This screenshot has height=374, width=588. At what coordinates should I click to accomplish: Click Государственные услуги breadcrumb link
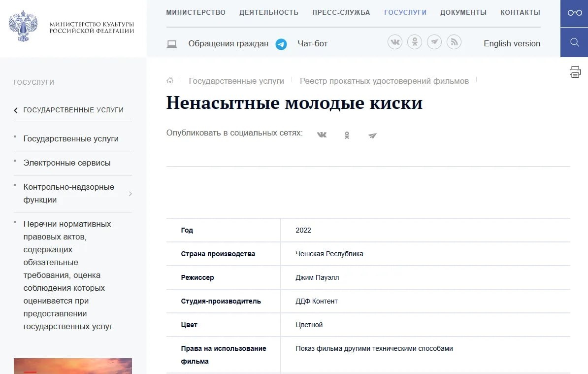click(x=236, y=81)
